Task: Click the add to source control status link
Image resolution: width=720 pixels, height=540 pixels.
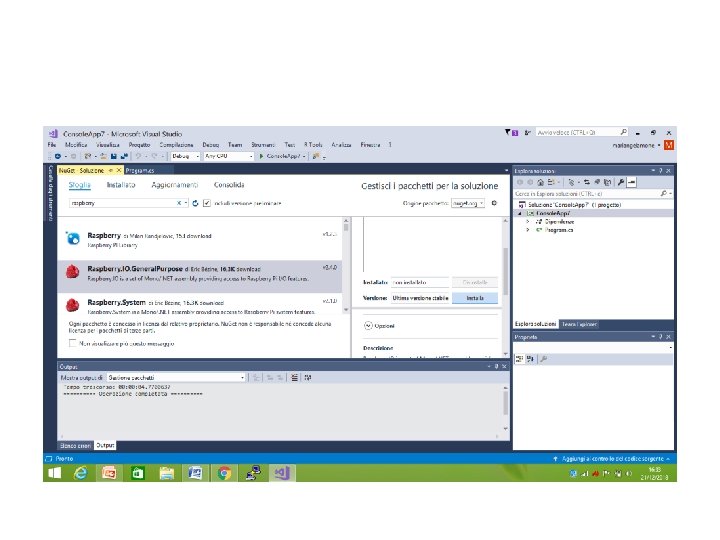Action: point(611,459)
